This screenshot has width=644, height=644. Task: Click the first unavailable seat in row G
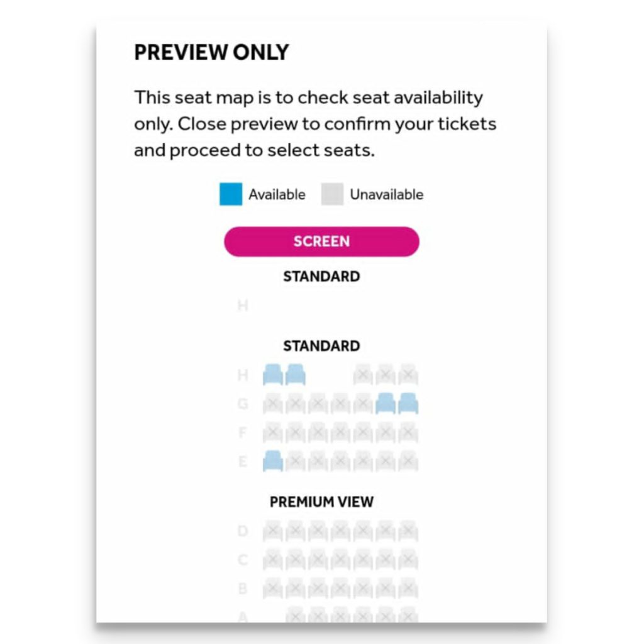(273, 403)
